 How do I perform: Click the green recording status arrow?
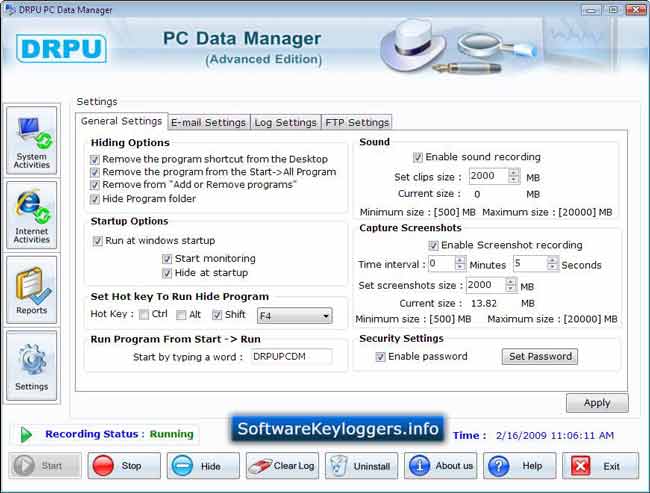26,435
